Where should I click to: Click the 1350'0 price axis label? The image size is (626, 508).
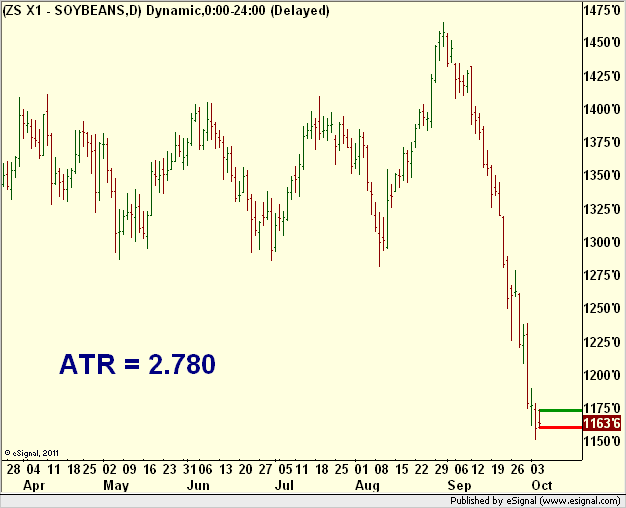point(603,175)
